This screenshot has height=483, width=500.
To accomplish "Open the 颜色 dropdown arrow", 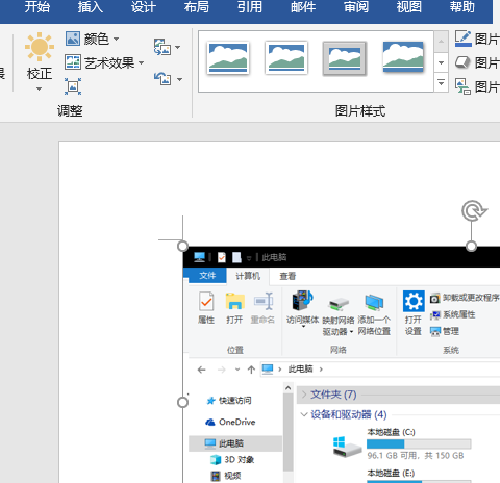I will (x=117, y=39).
